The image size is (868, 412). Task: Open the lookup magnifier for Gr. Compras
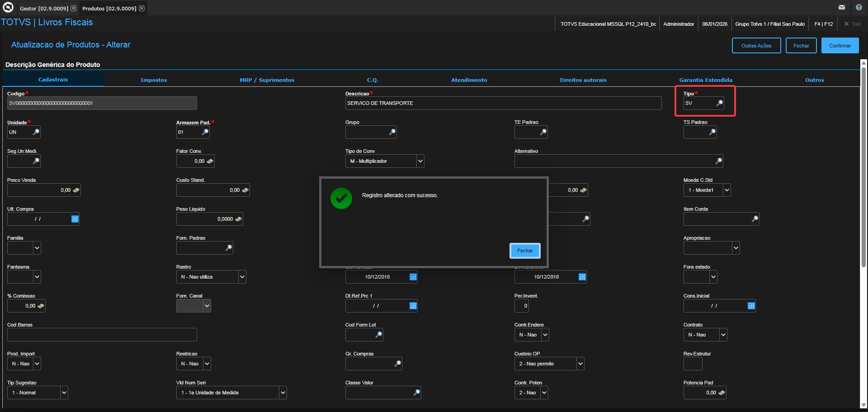pyautogui.click(x=398, y=364)
